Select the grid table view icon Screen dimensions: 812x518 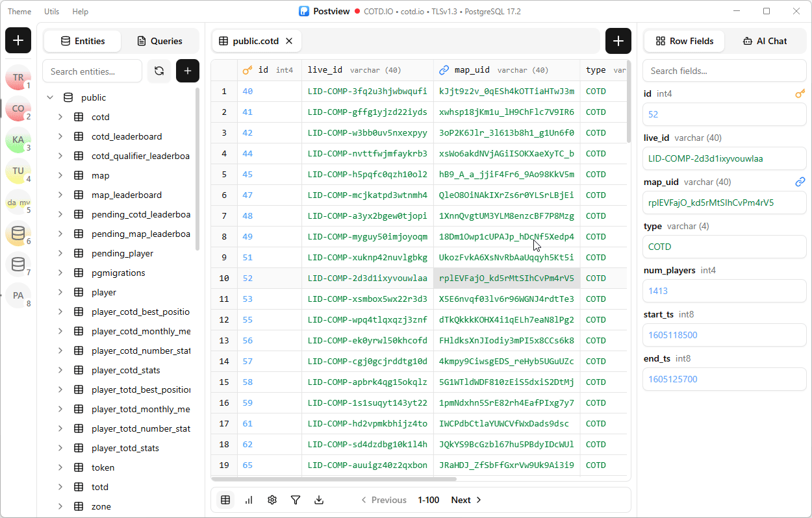click(225, 500)
